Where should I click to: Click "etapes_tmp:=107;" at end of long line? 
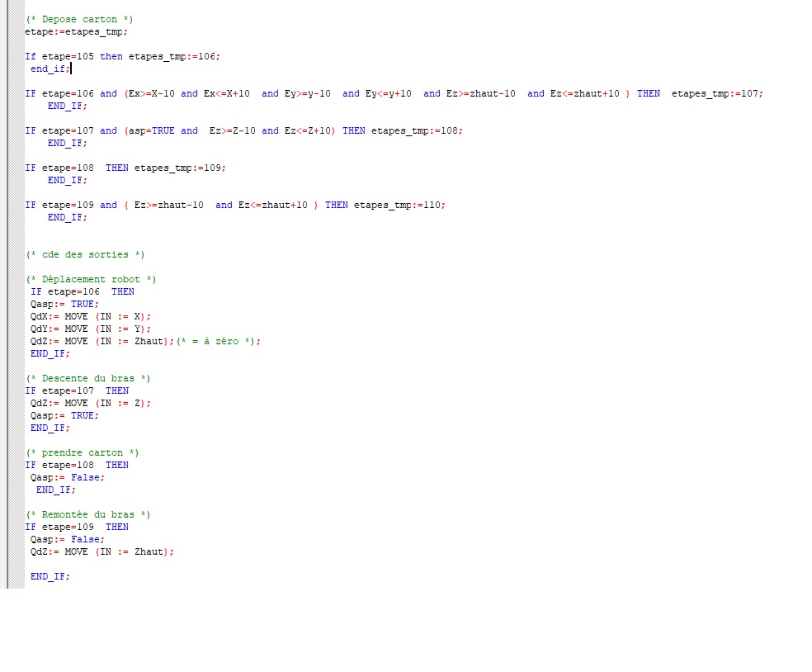[x=716, y=93]
